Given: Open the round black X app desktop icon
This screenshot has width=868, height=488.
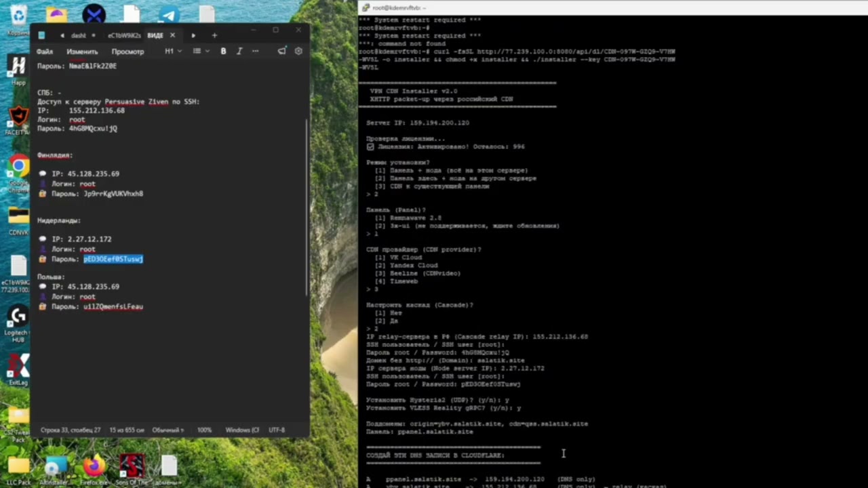Looking at the screenshot, I should pyautogui.click(x=94, y=14).
